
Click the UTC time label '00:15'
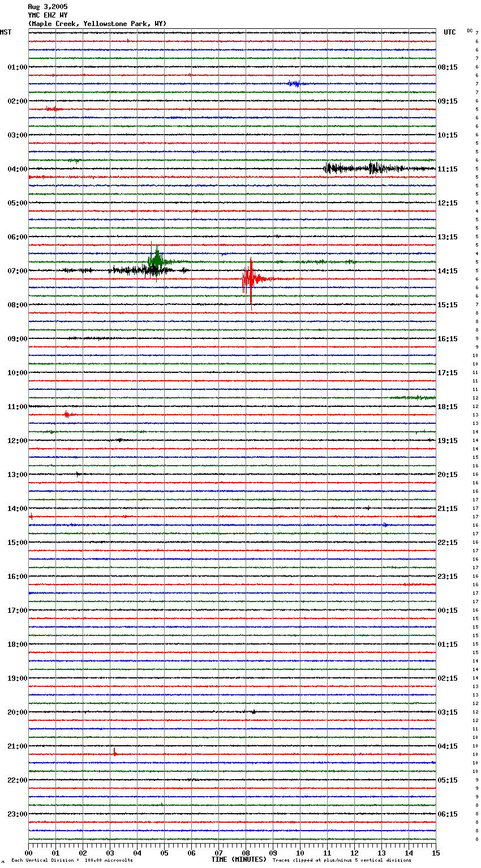pyautogui.click(x=448, y=611)
